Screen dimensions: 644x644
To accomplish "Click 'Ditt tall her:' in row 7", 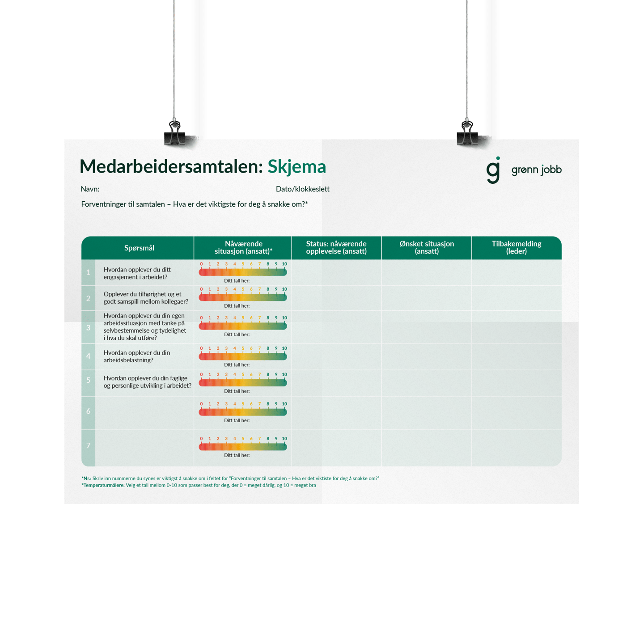I will pos(237,455).
